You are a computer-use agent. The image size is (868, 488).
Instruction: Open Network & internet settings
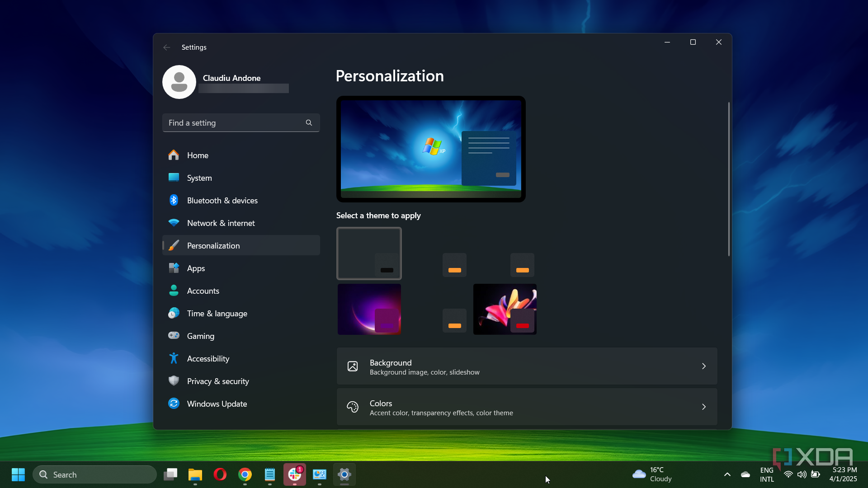241,223
